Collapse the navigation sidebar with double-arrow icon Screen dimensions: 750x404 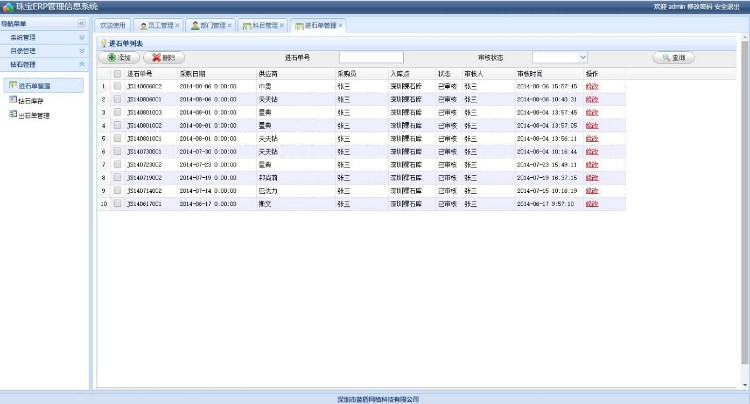[x=81, y=23]
